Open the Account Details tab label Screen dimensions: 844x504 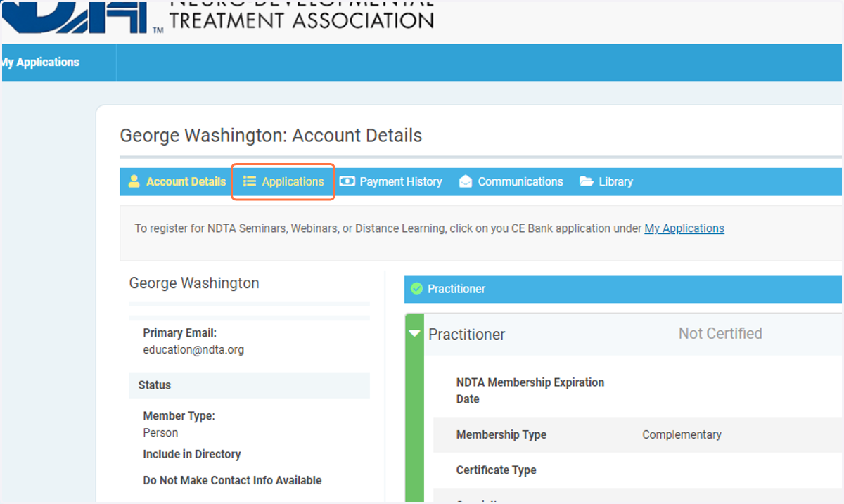tap(186, 181)
